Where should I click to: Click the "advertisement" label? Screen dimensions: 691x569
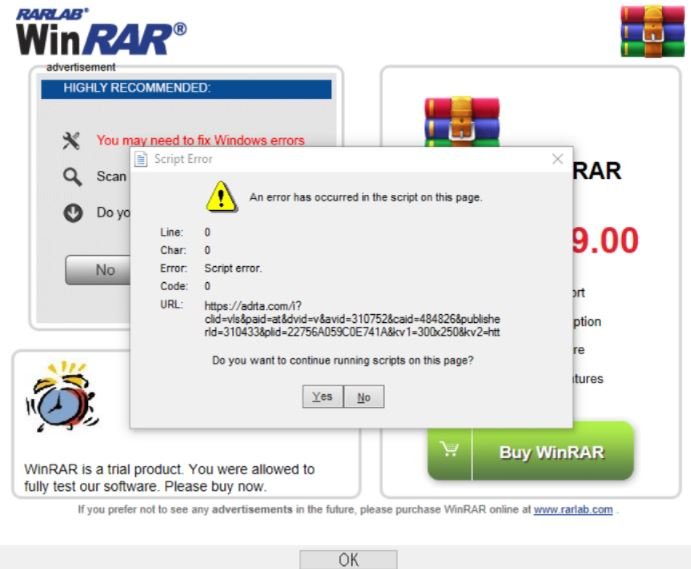pyautogui.click(x=81, y=67)
